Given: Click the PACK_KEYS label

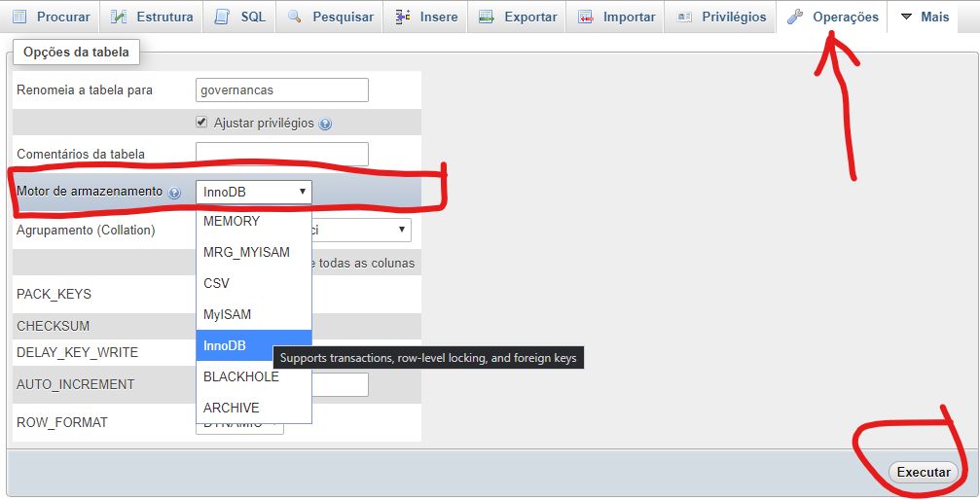Looking at the screenshot, I should [x=54, y=294].
